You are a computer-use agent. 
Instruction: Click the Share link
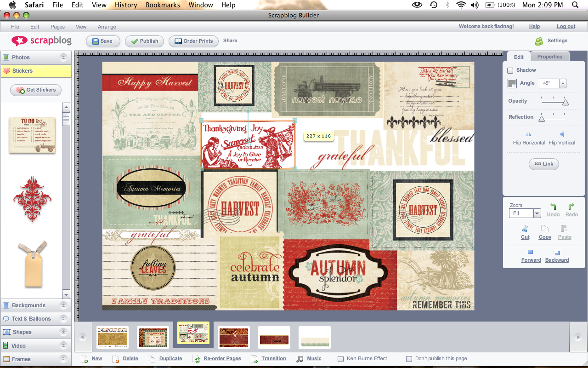pos(230,40)
